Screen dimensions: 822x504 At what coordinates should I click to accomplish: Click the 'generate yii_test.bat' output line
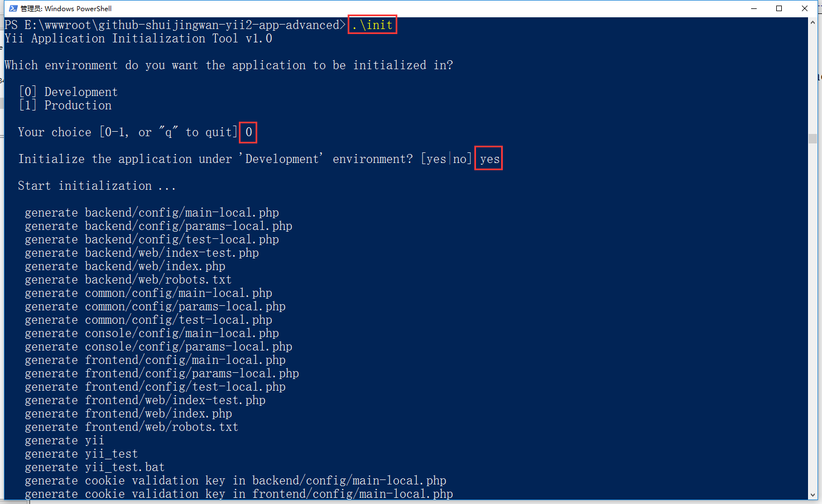(x=95, y=467)
